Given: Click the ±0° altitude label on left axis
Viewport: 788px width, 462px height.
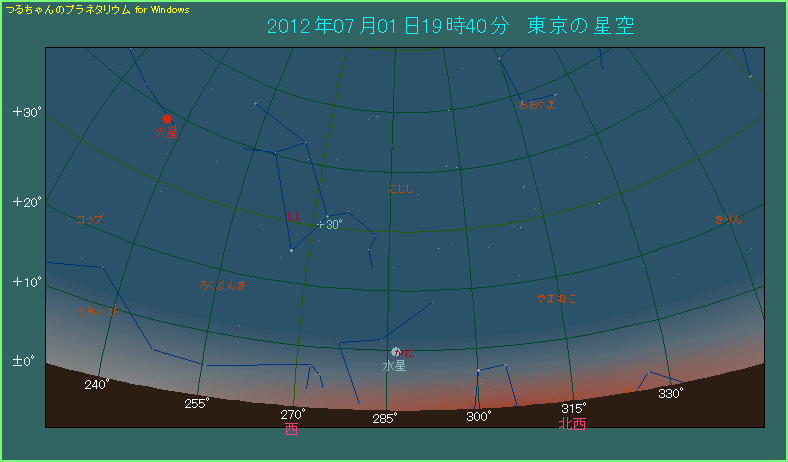Looking at the screenshot, I should coord(24,360).
